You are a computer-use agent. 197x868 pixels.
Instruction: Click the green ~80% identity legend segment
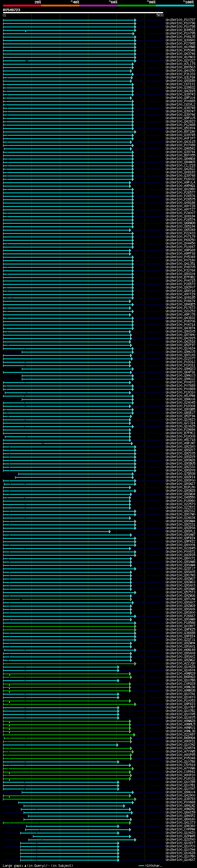coord(137,6)
